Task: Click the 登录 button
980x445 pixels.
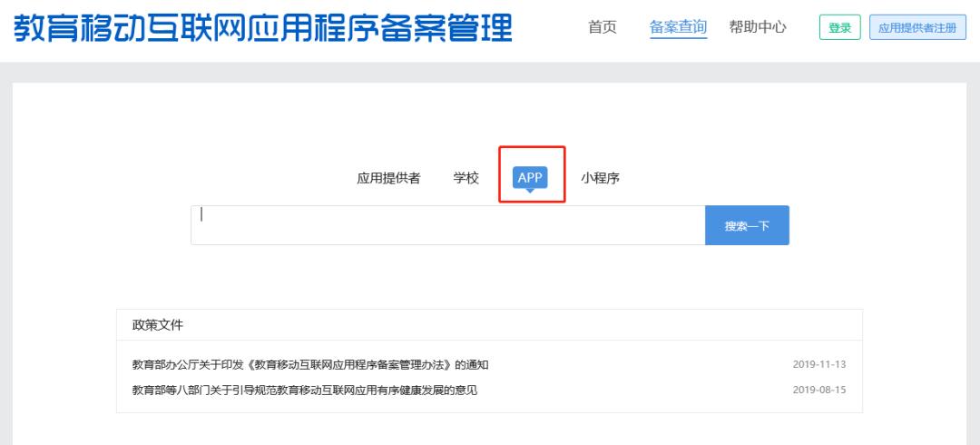Action: [x=840, y=27]
